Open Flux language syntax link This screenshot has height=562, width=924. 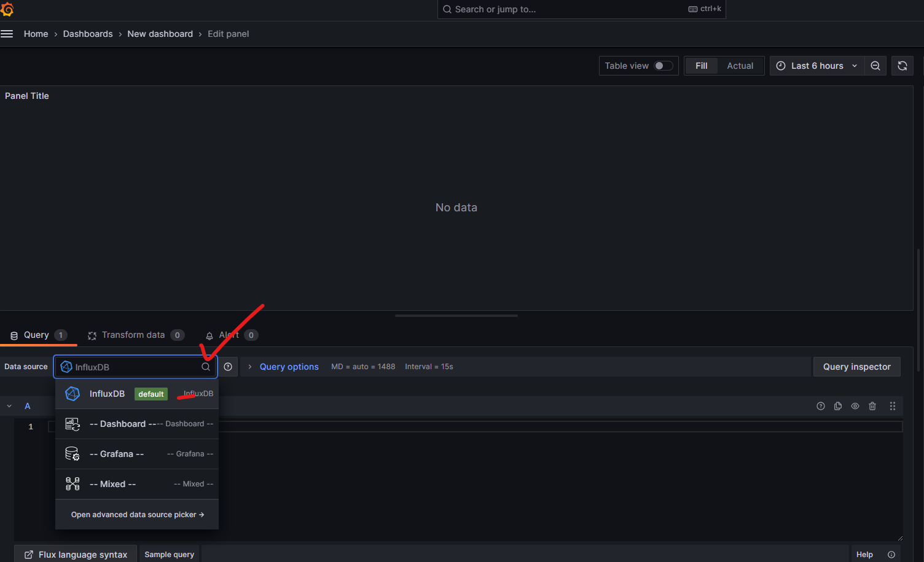76,555
